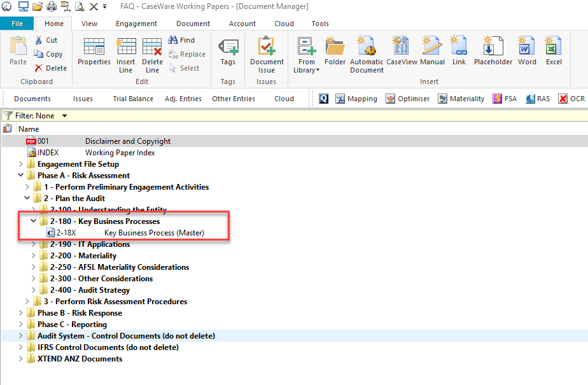Click the Find binoculars icon
The height and width of the screenshot is (385, 588).
point(173,39)
